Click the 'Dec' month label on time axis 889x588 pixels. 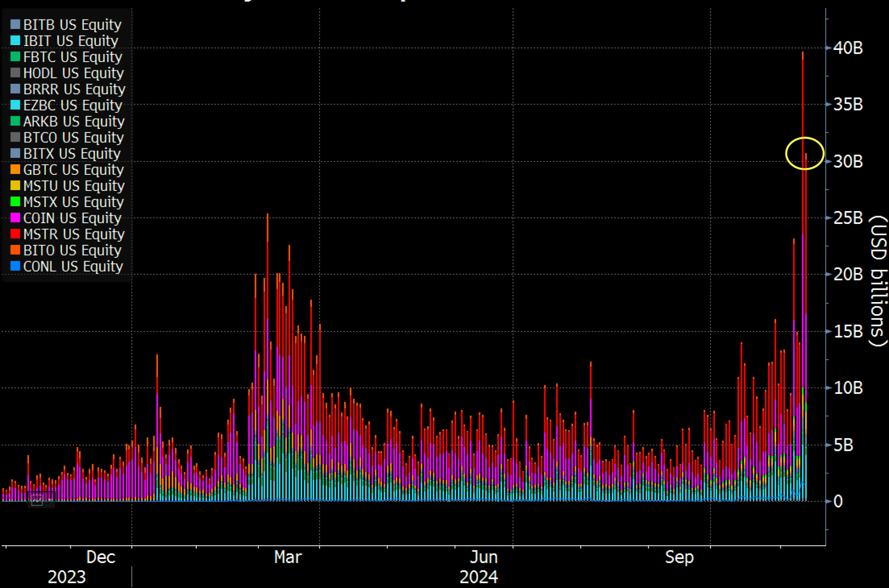(101, 557)
